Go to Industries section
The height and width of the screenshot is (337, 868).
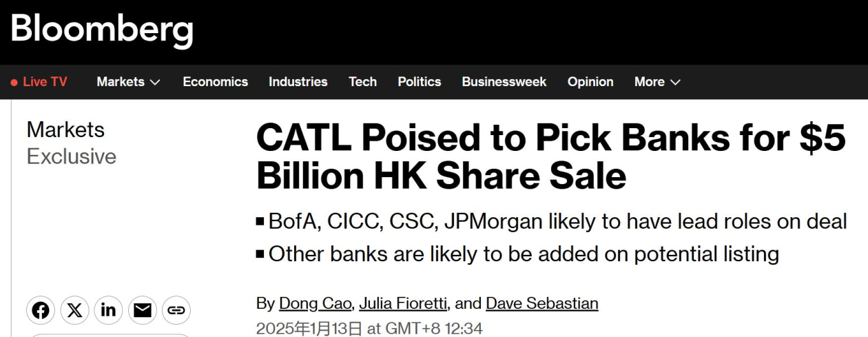click(x=298, y=81)
